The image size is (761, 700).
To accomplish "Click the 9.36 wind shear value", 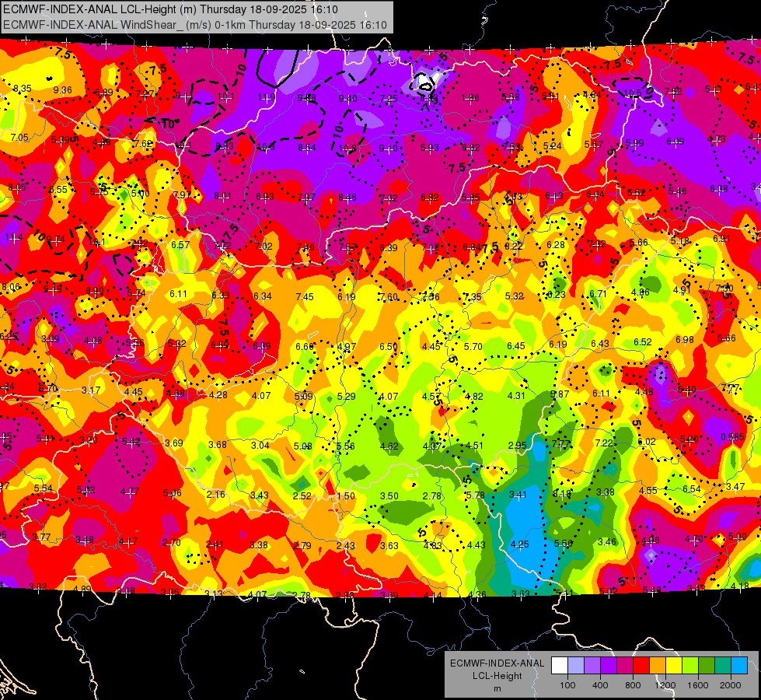I will pyautogui.click(x=63, y=90).
